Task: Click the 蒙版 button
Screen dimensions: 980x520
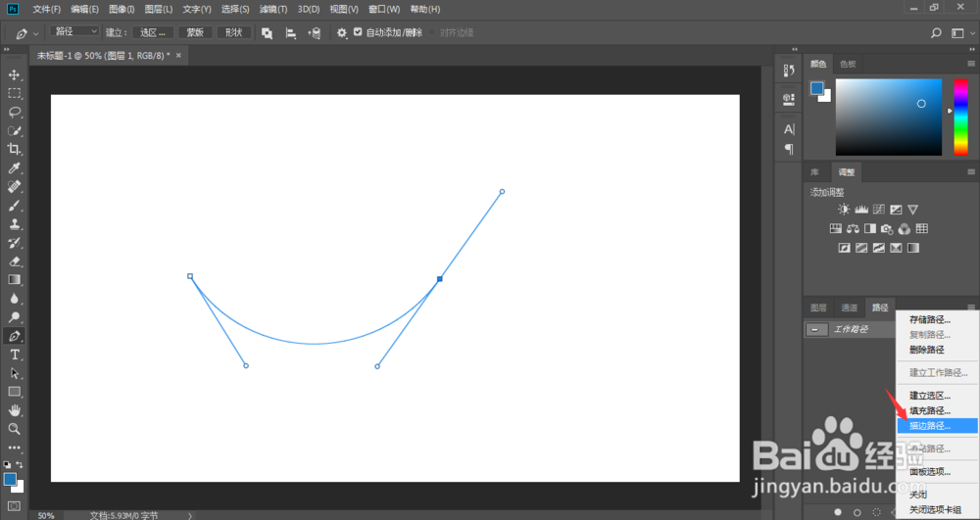Action: (x=196, y=32)
